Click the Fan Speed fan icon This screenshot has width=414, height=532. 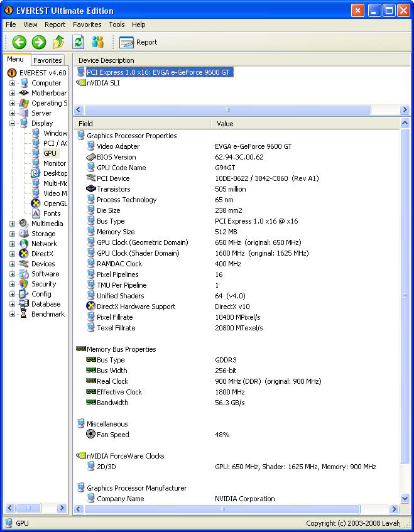pos(90,434)
